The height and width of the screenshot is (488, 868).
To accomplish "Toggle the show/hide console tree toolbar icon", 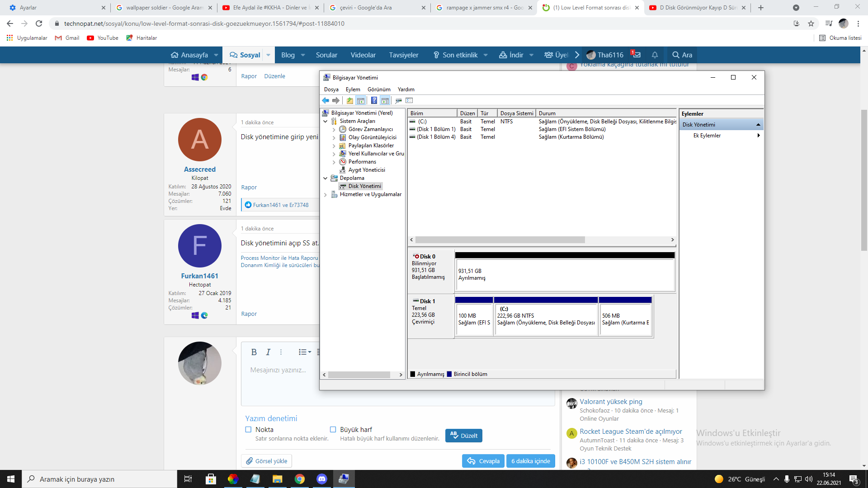I will tap(360, 100).
